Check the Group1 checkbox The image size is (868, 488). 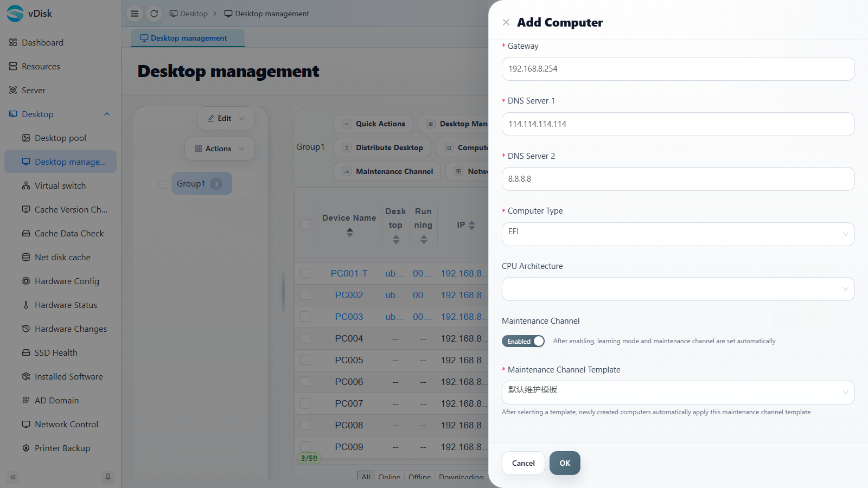click(x=163, y=184)
